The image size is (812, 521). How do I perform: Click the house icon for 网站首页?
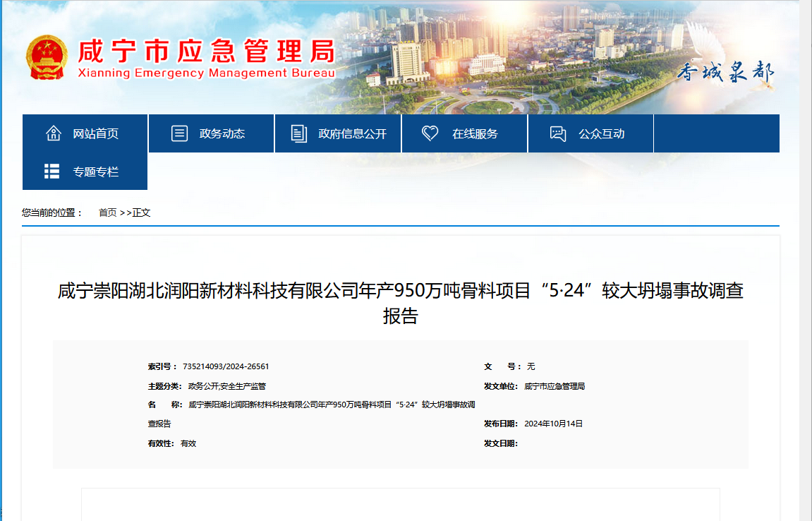[54, 133]
